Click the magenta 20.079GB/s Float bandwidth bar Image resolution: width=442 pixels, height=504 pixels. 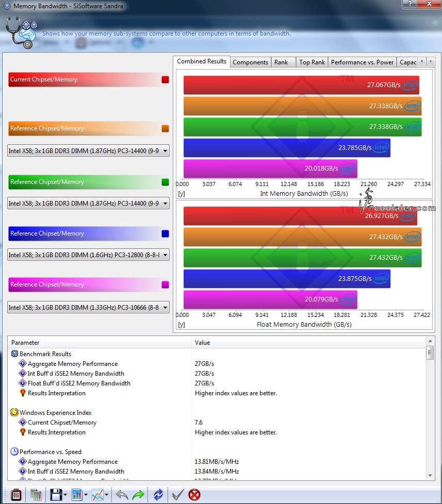(270, 299)
